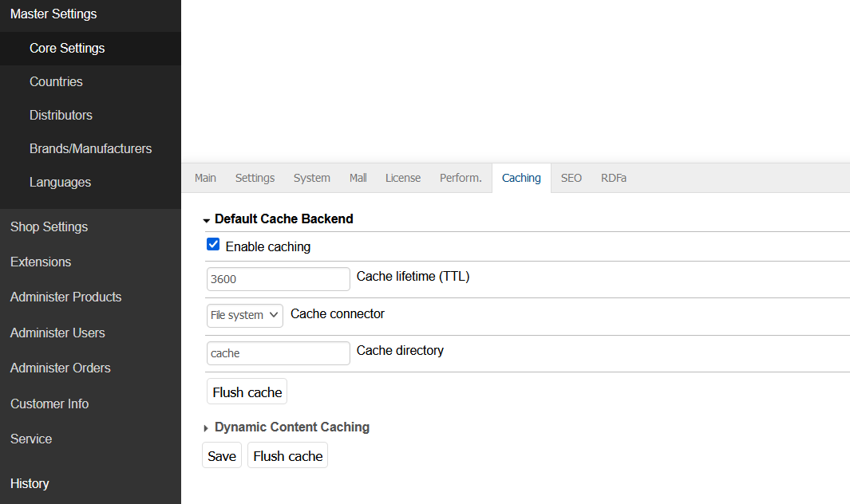Click the Cache lifetime (TTL) field
This screenshot has width=850, height=504.
278,279
